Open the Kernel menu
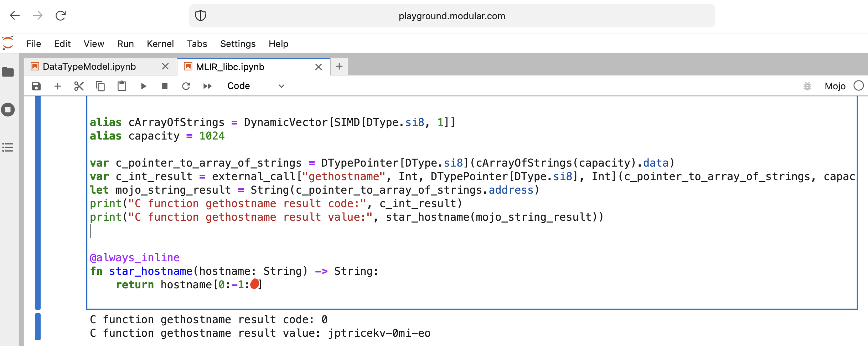Image resolution: width=868 pixels, height=346 pixels. (160, 44)
